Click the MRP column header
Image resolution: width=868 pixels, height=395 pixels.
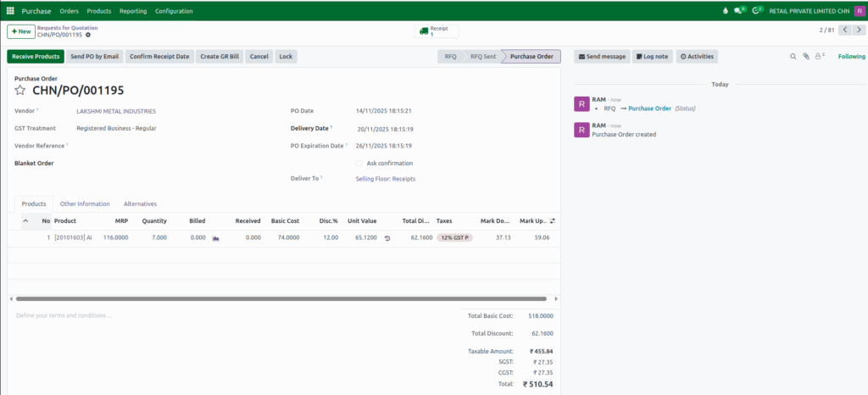(x=121, y=220)
